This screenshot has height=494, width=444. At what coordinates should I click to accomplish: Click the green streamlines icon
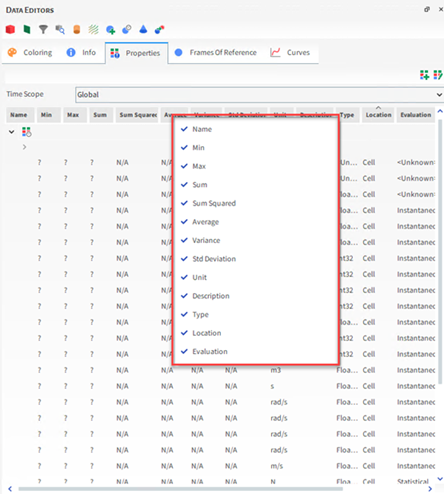tap(93, 30)
